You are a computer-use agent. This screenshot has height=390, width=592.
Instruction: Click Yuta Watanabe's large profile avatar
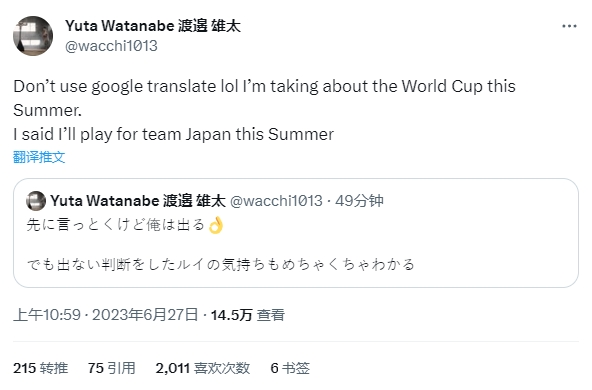33,36
